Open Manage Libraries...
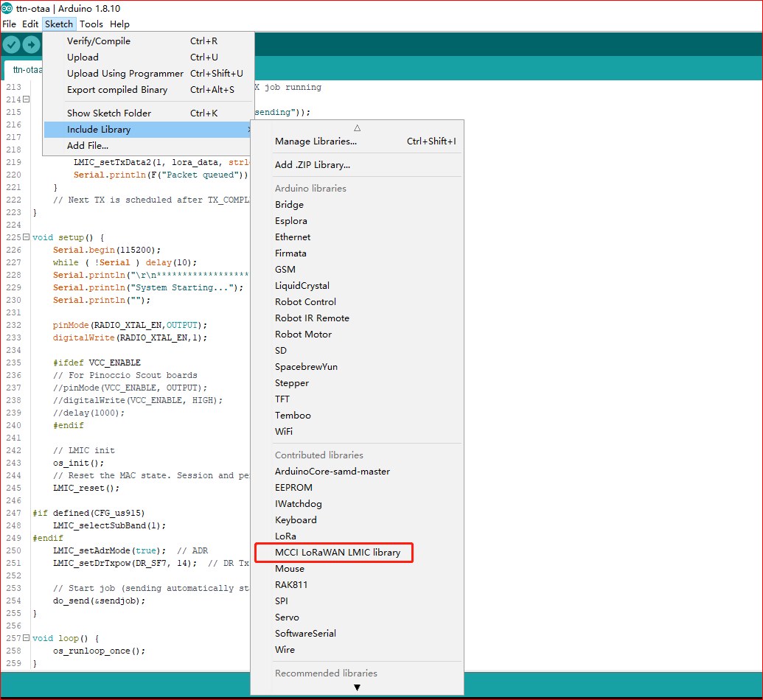 pos(357,141)
